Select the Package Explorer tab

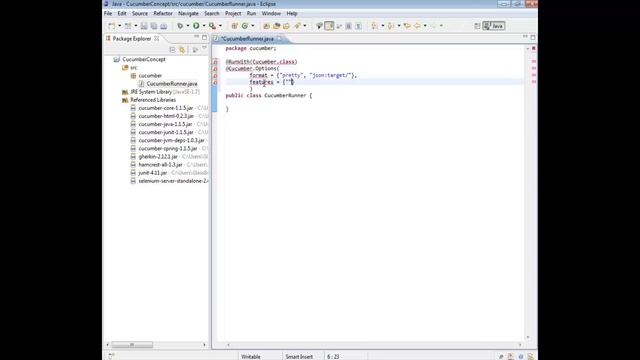tap(131, 39)
